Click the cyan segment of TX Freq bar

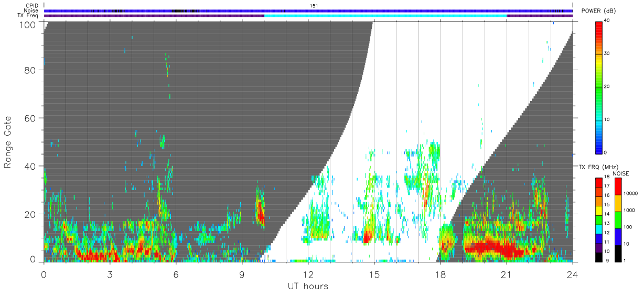pos(385,15)
